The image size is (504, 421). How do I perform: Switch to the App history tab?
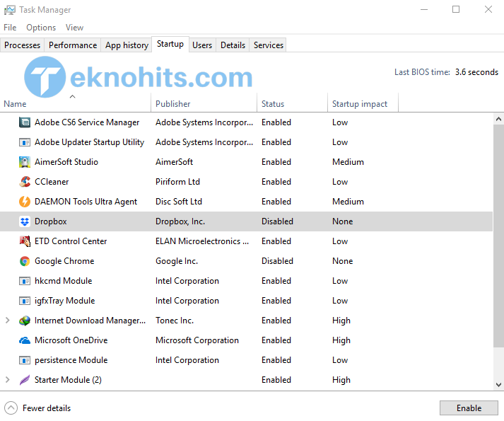[127, 45]
